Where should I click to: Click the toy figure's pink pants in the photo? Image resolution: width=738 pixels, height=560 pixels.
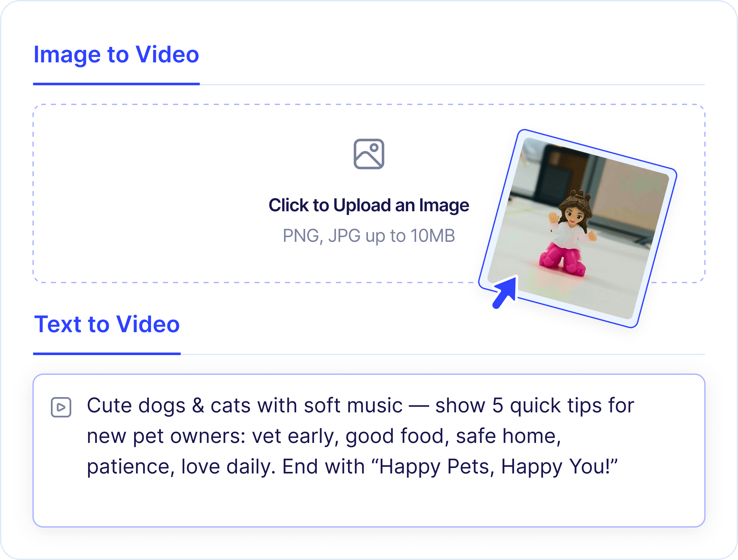pos(562,258)
